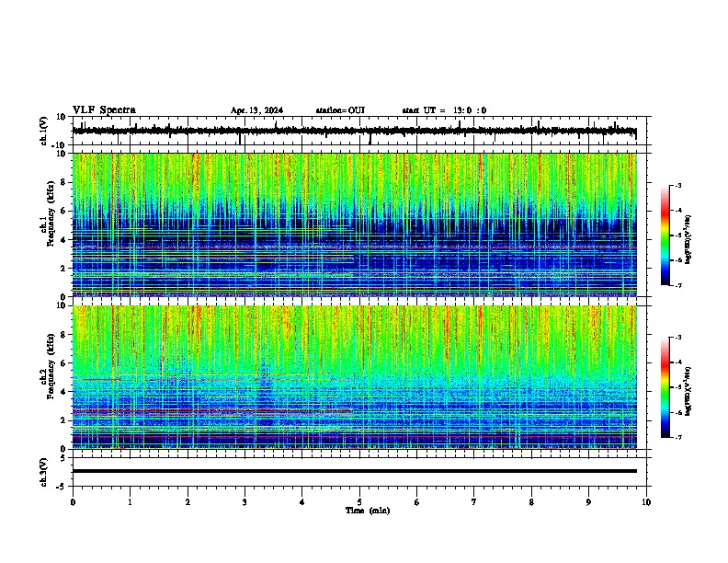Click inside the ch.2 spectrogram panel

(x=355, y=377)
